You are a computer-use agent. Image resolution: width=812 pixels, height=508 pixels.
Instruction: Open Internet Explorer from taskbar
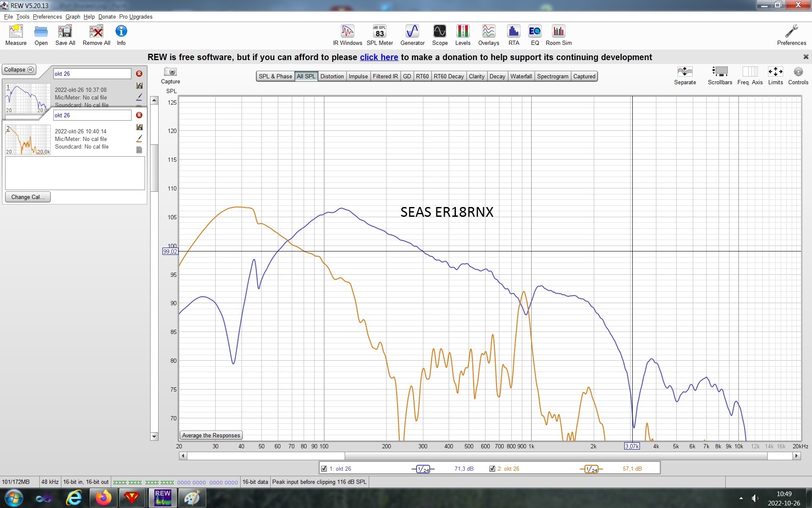74,498
